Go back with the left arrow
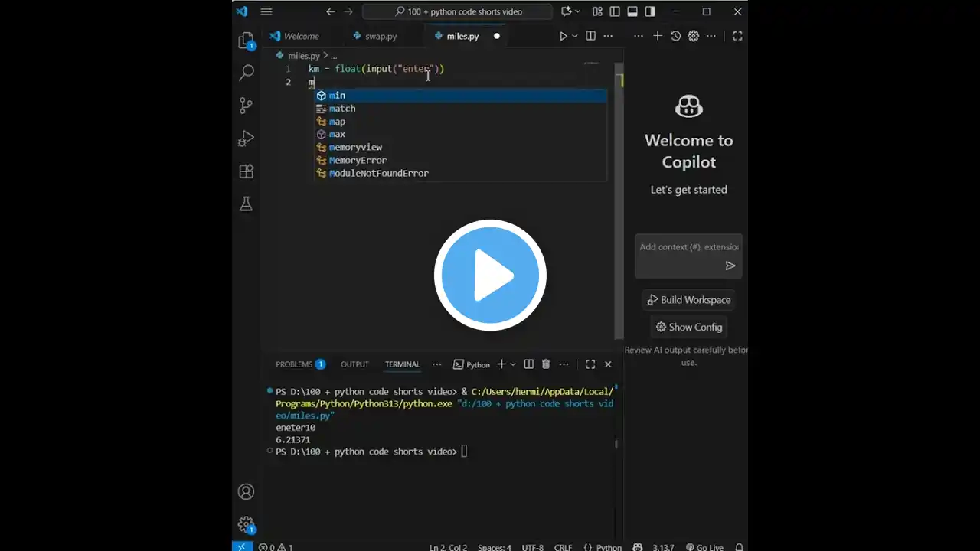 pyautogui.click(x=331, y=11)
